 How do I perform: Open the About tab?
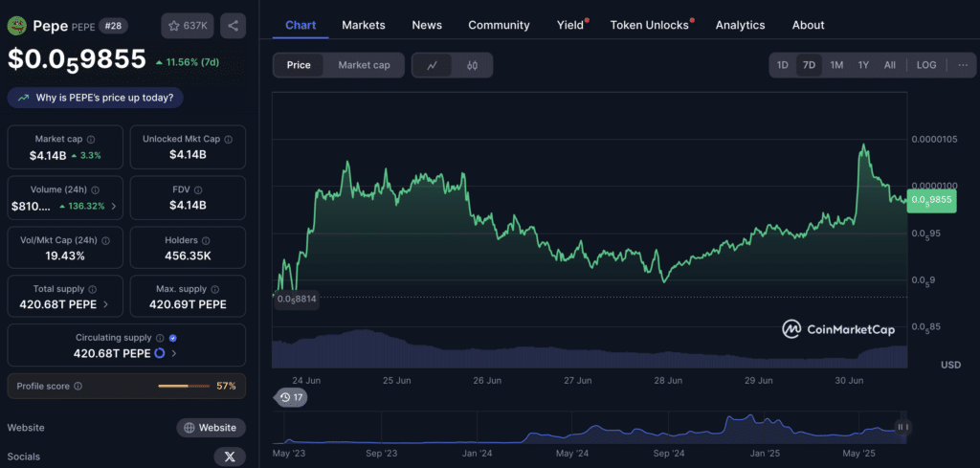[808, 25]
